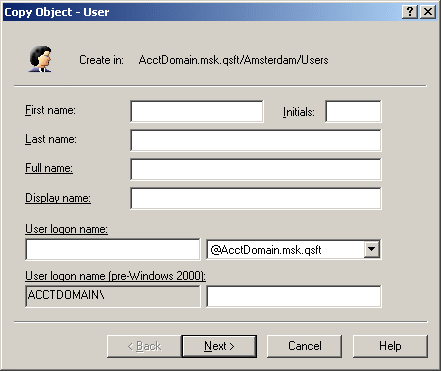Open Help from the bottom button
The height and width of the screenshot is (371, 441).
390,346
